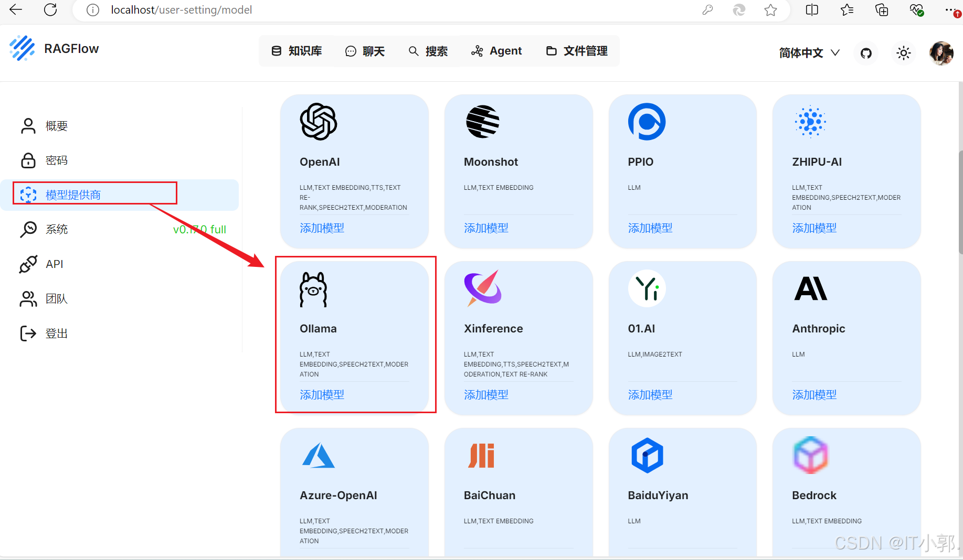The height and width of the screenshot is (560, 963).
Task: Switch to Agent tab
Action: pos(496,51)
